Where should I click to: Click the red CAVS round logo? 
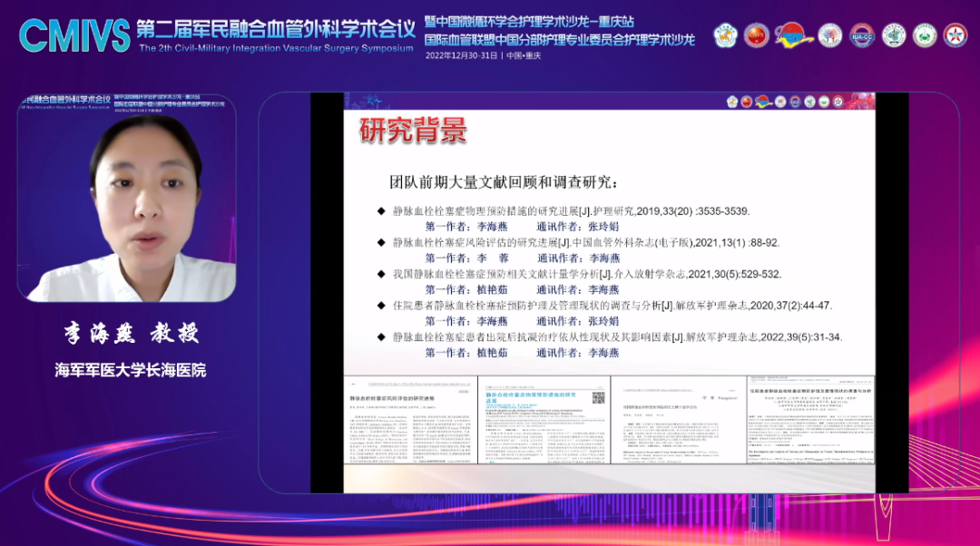756,36
